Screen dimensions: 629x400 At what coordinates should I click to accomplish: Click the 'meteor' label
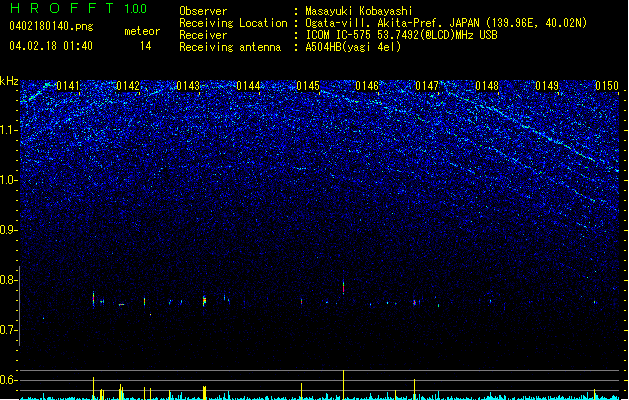click(x=142, y=31)
